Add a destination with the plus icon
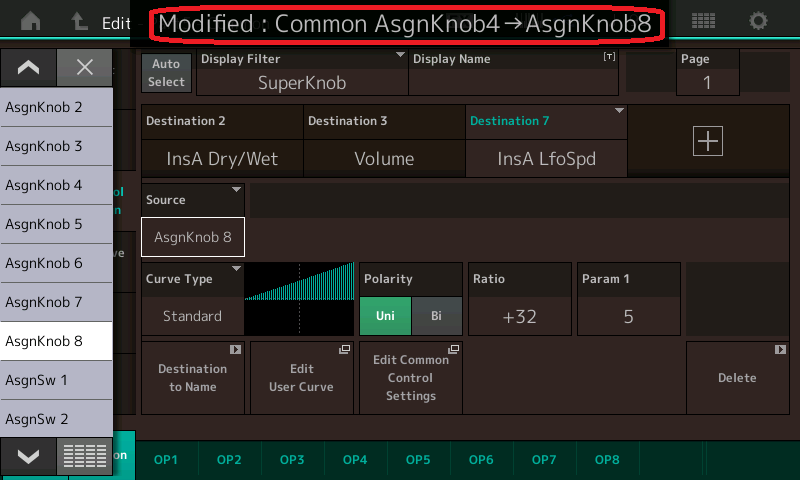This screenshot has width=800, height=480. (x=707, y=142)
